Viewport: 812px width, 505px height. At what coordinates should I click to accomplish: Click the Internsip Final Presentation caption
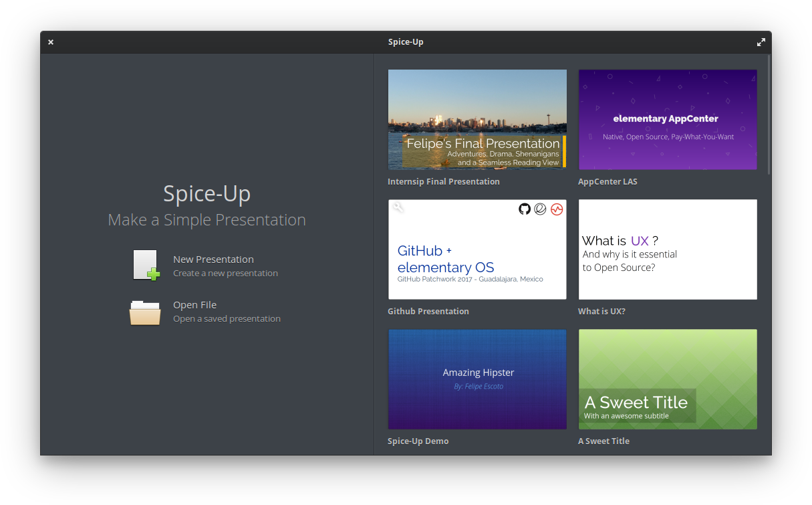pyautogui.click(x=444, y=182)
